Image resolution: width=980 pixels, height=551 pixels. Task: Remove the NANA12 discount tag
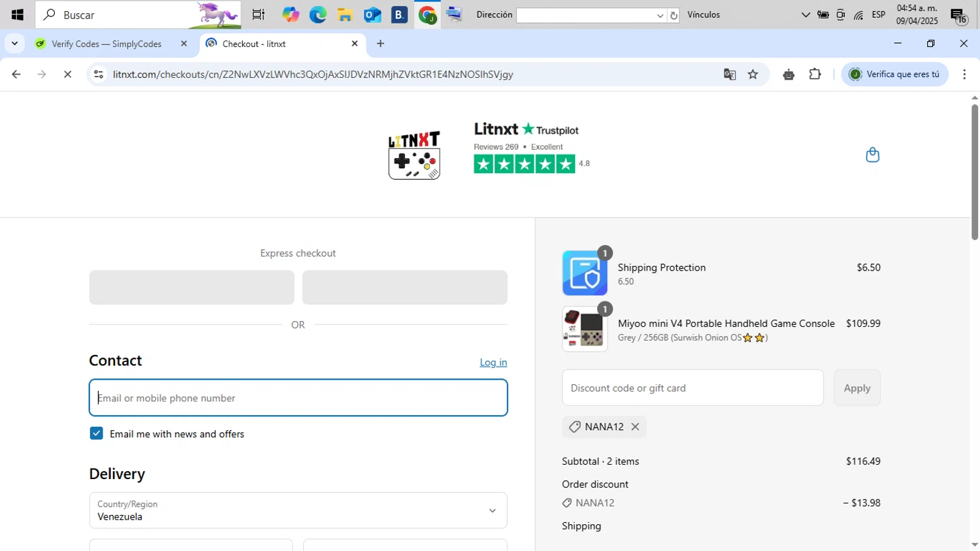635,427
